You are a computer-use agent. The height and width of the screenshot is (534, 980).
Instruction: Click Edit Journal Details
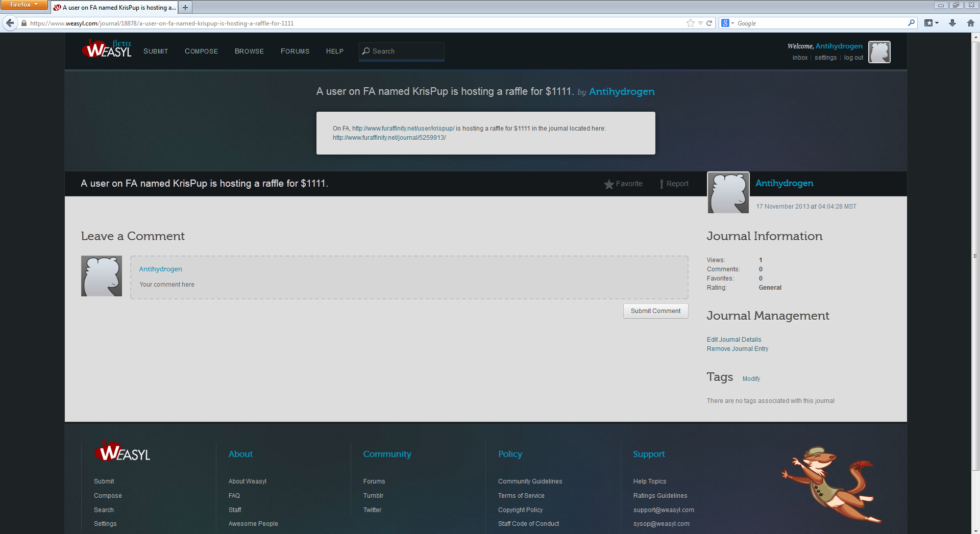733,340
